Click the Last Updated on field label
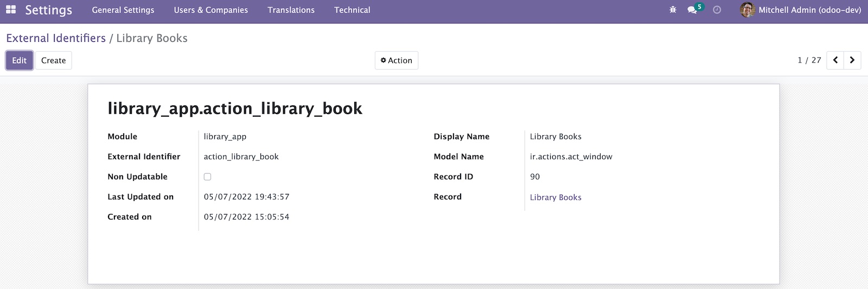This screenshot has height=289, width=868. 141,197
